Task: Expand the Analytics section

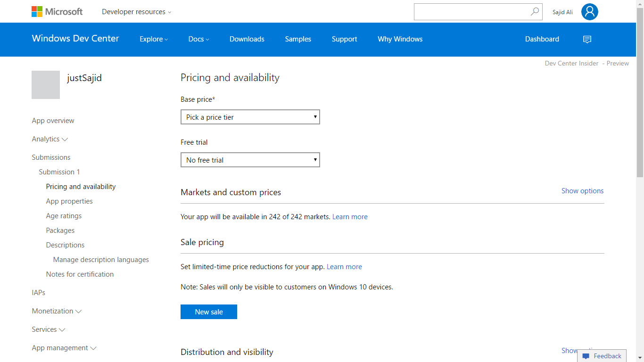Action: click(x=50, y=139)
